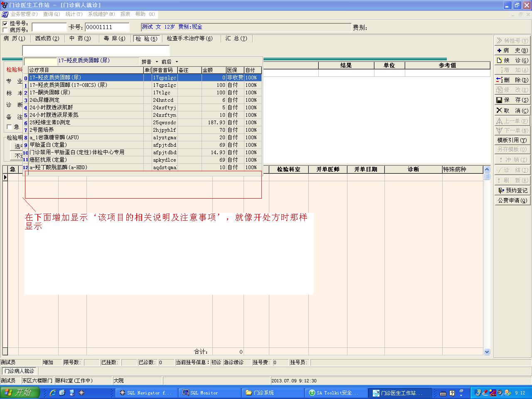Click the 冲销(Z) write-off button
The image size is (532, 399).
click(512, 160)
